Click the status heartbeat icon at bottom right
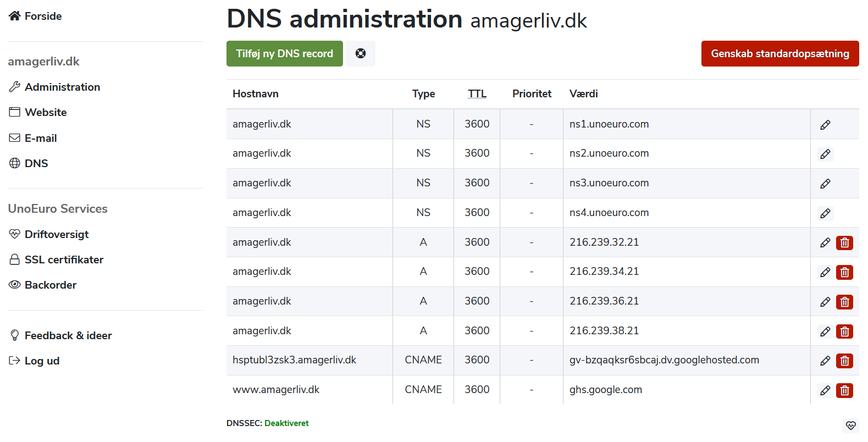This screenshot has width=868, height=442. [x=851, y=426]
